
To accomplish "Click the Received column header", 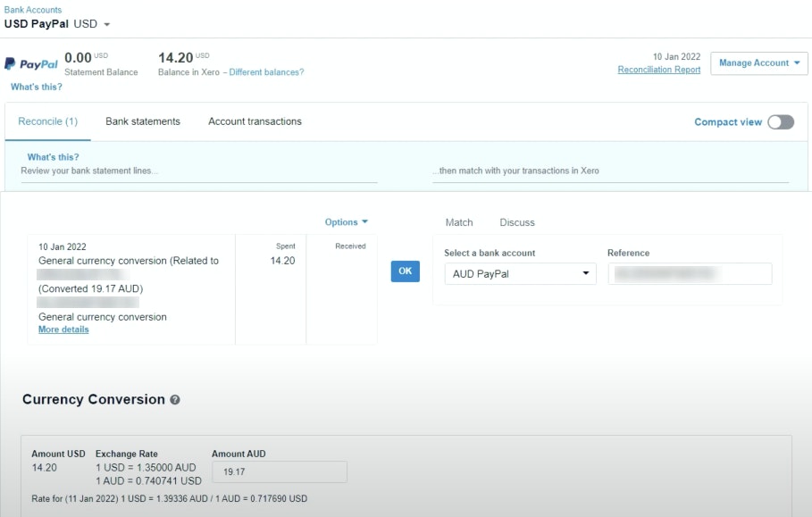I will 350,246.
